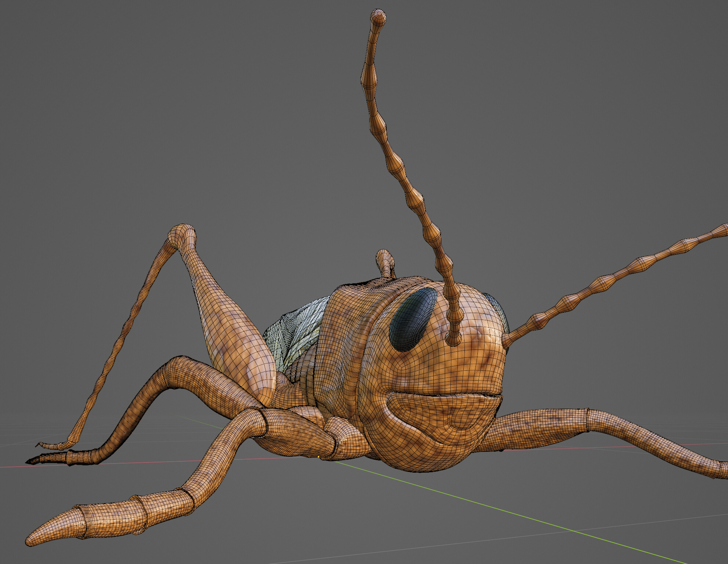Viewport: 728px width, 564px height.
Task: Select the large dark compound eye
Action: tap(413, 319)
